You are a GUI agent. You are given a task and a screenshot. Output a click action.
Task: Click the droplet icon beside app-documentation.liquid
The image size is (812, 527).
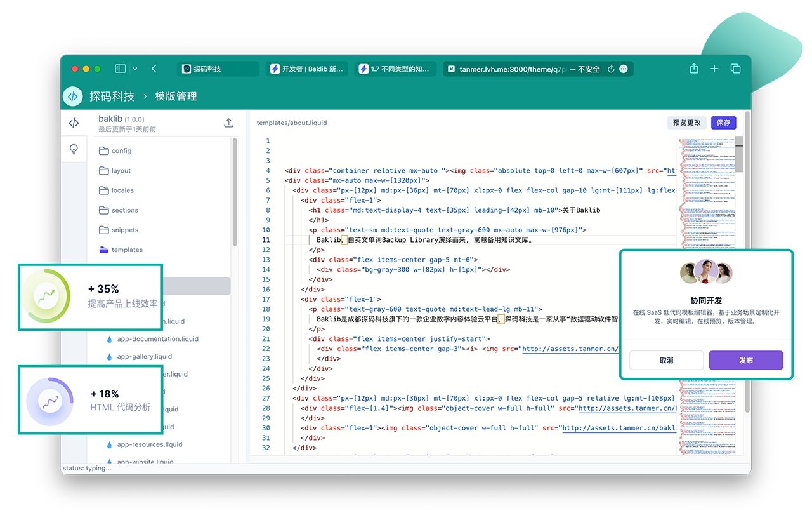tap(109, 339)
